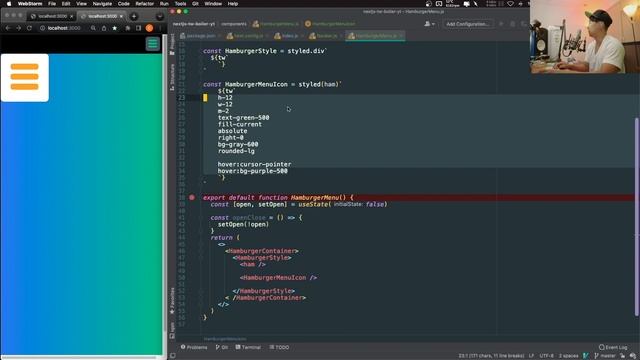Open a new browser tab
The height and width of the screenshot is (360, 640).
tap(133, 16)
